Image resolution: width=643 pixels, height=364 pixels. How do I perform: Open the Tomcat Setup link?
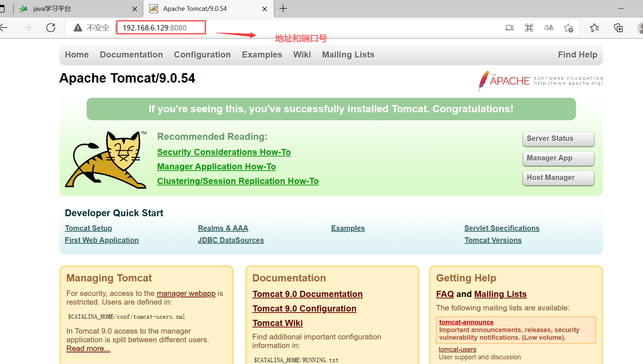88,228
